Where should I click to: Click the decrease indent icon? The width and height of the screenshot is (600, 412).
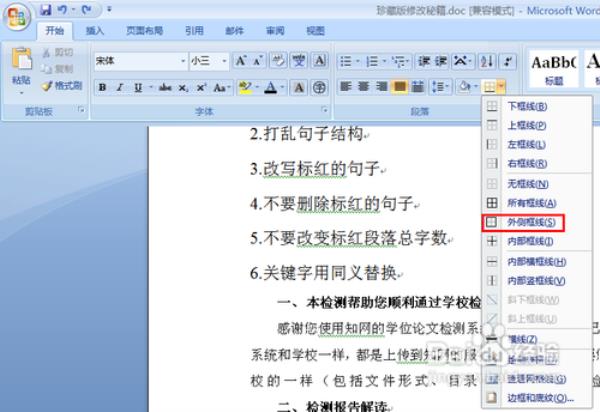pyautogui.click(x=424, y=61)
